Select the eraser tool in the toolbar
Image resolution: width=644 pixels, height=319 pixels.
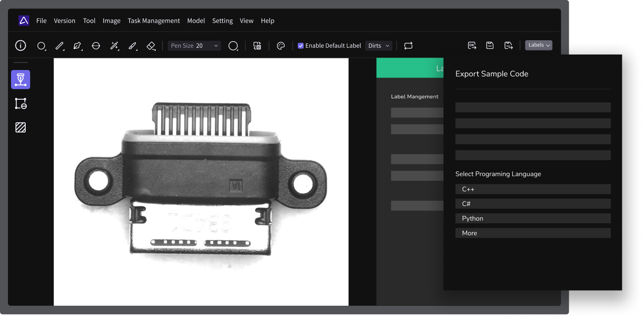151,46
